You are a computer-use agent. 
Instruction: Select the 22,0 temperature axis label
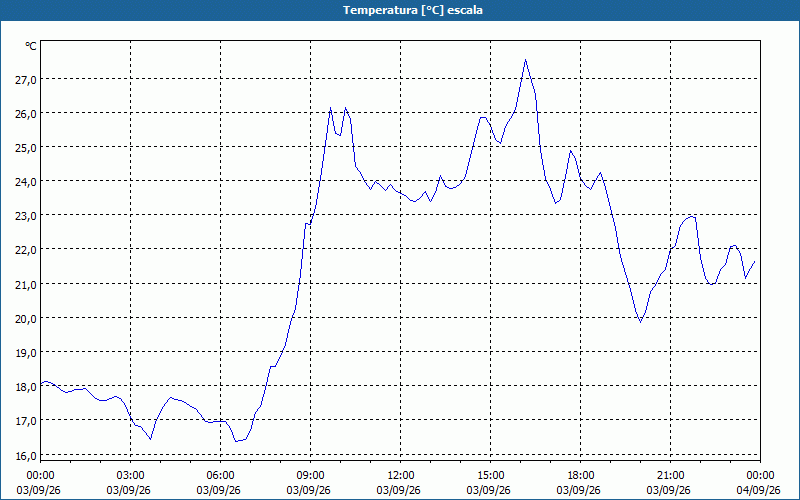(x=26, y=250)
